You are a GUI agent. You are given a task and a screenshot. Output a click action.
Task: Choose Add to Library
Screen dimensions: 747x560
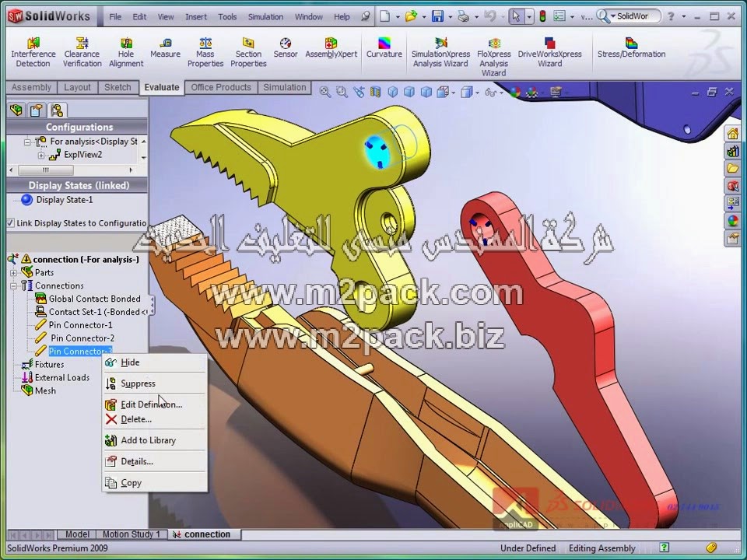[x=155, y=440]
